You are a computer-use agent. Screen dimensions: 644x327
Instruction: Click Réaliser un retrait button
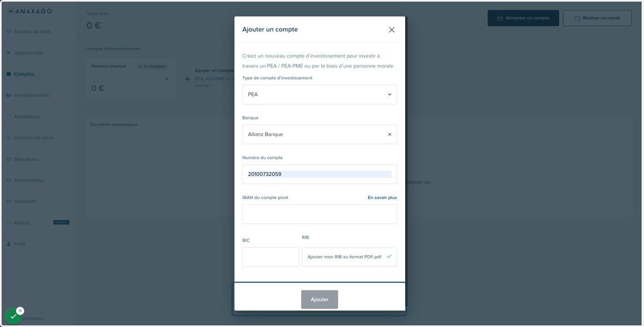coord(597,18)
